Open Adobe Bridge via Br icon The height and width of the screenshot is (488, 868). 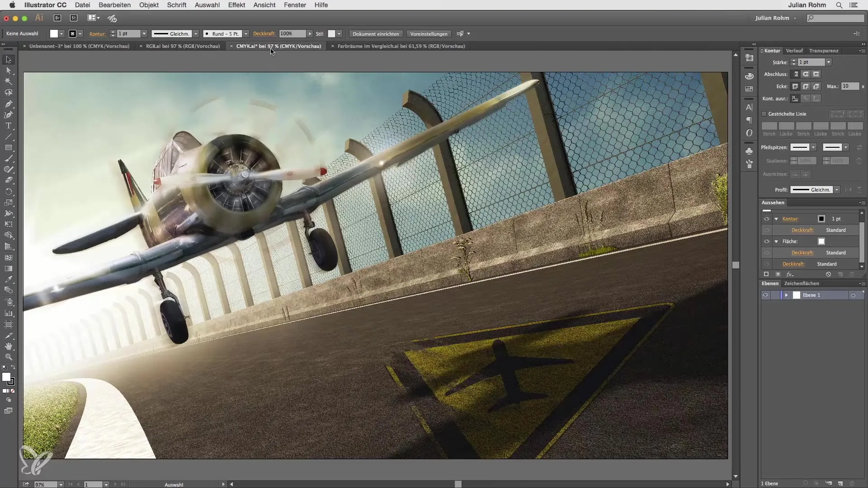point(57,18)
